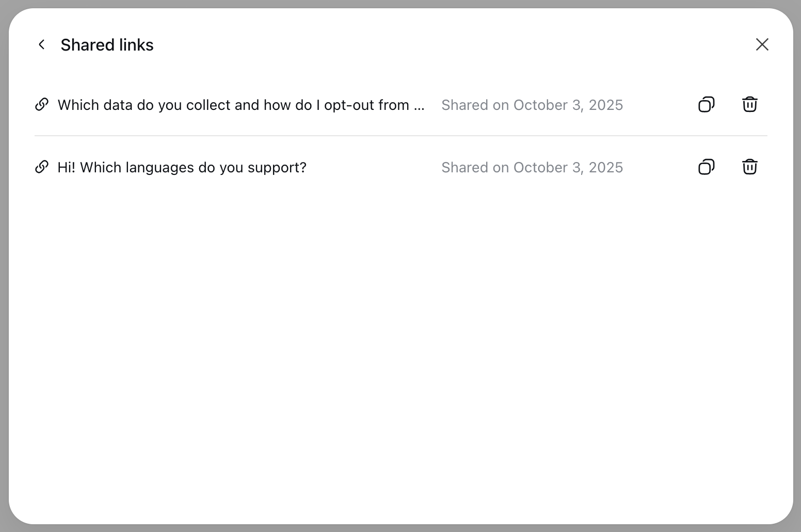Close the Shared links dialog

click(x=762, y=45)
